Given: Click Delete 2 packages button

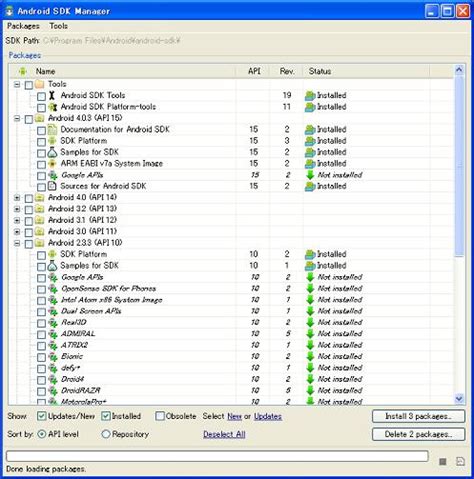Looking at the screenshot, I should tap(418, 434).
